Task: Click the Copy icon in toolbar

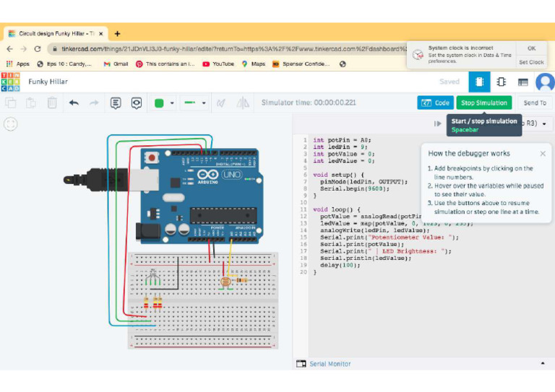Action: point(11,103)
